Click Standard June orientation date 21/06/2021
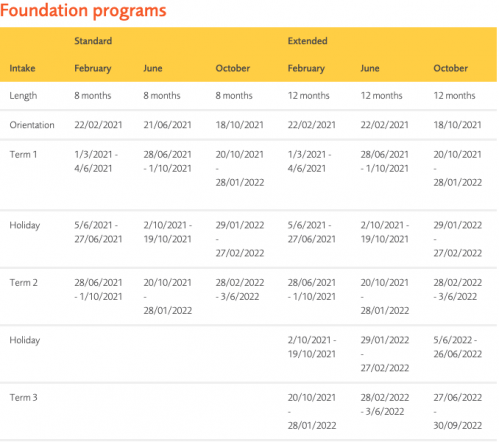This screenshot has height=442, width=499. 167,125
